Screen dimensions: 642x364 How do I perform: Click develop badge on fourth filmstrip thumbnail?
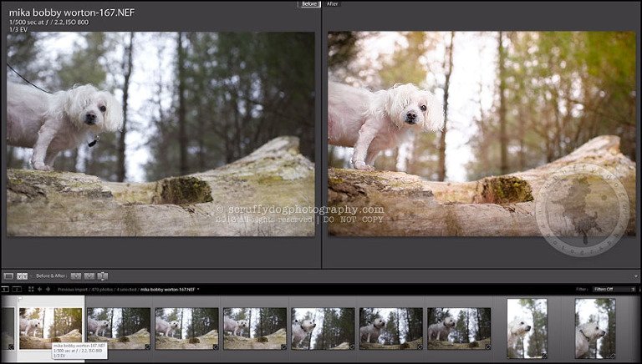(x=283, y=346)
